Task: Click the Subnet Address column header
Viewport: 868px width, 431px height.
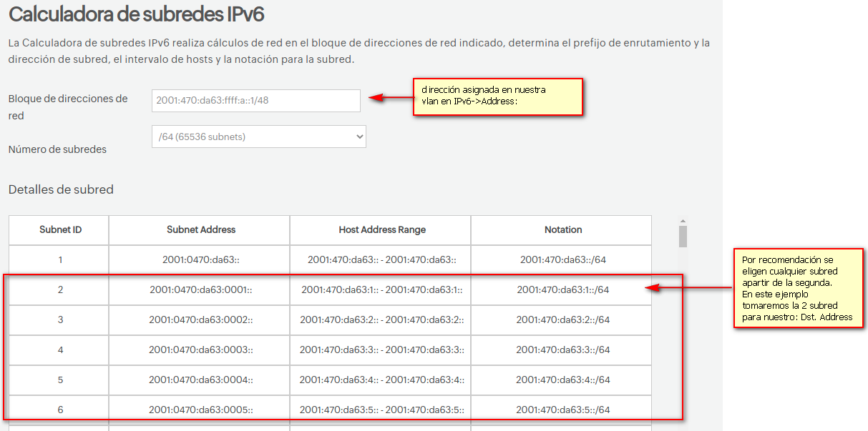Action: (201, 230)
